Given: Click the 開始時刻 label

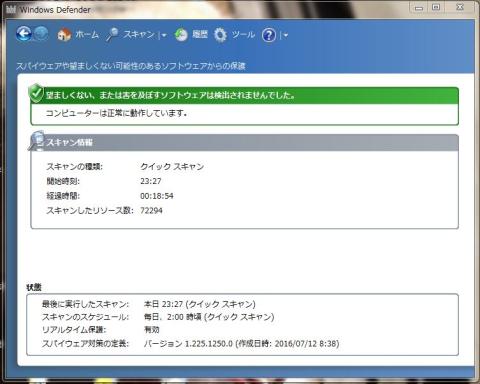Looking at the screenshot, I should (x=63, y=181).
